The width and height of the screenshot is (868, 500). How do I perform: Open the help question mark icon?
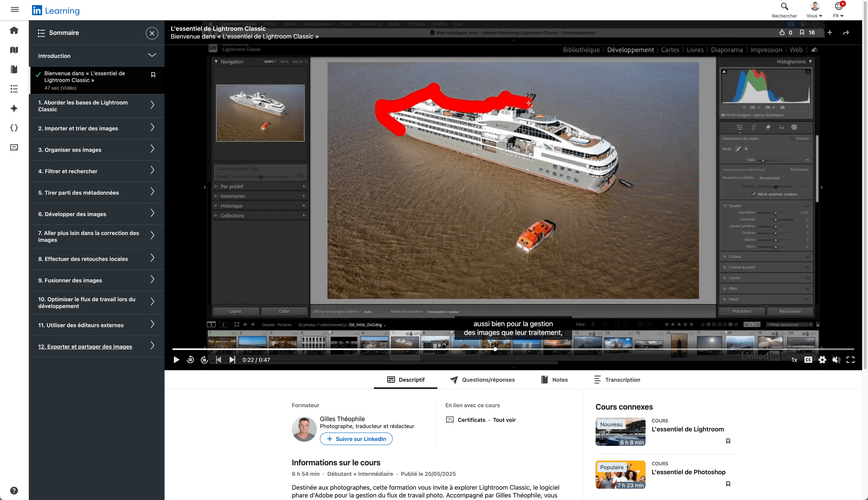click(14, 490)
